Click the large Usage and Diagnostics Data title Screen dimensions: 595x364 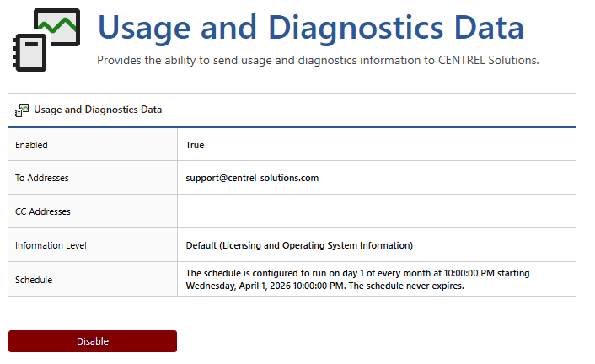(310, 28)
